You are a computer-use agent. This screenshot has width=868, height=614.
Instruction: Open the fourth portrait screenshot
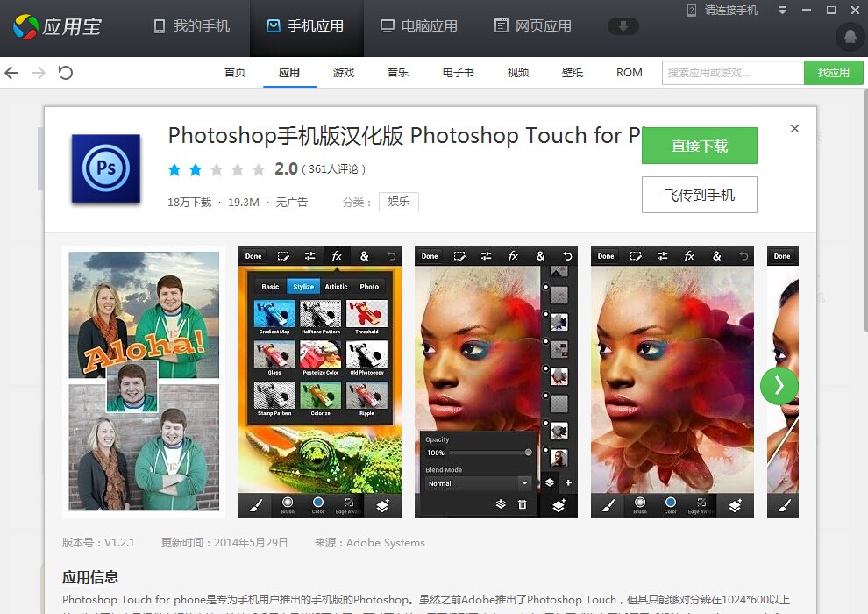[672, 382]
